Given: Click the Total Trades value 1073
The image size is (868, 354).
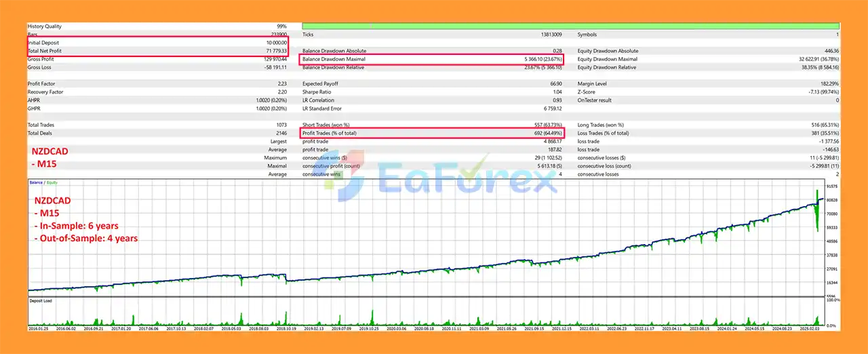Looking at the screenshot, I should tap(280, 125).
